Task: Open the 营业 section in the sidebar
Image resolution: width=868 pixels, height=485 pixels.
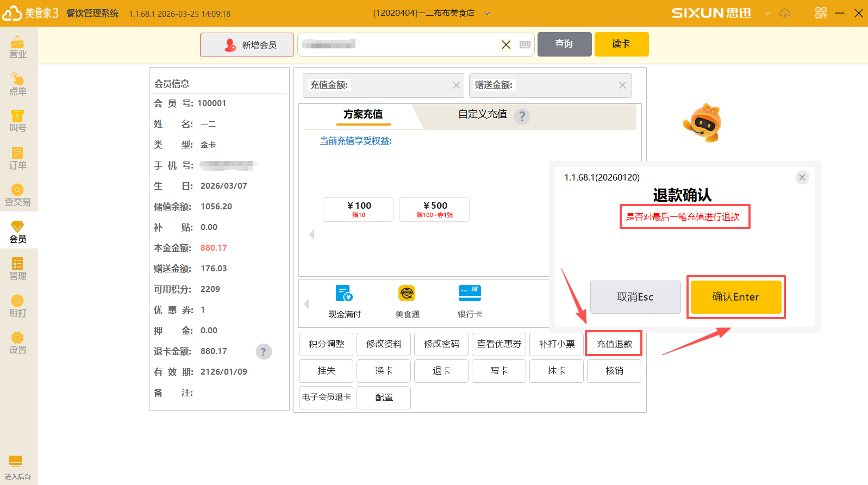Action: 18,47
